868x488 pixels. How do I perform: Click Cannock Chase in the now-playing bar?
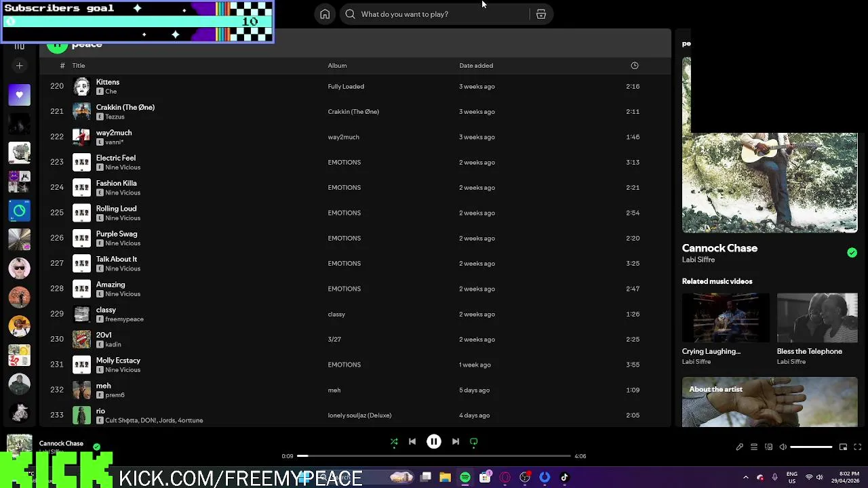tap(61, 443)
